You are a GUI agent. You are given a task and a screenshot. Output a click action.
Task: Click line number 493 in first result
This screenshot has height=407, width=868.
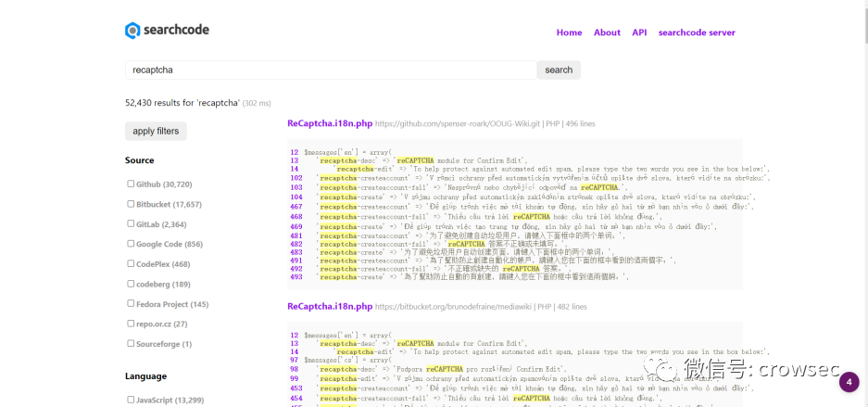pyautogui.click(x=296, y=277)
